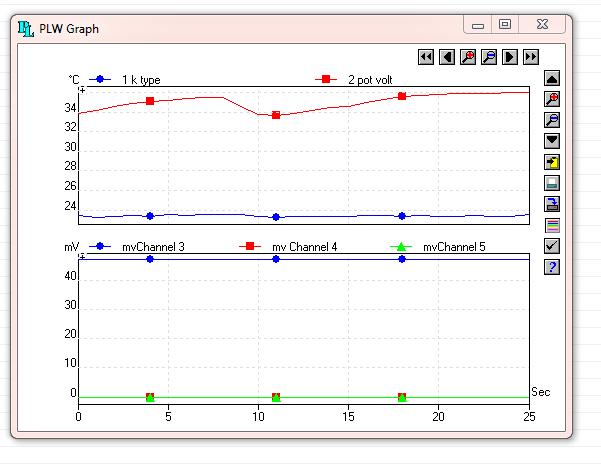Click the yellow copy to clipboard icon
Viewport: 601px width, 465px height.
(x=552, y=162)
